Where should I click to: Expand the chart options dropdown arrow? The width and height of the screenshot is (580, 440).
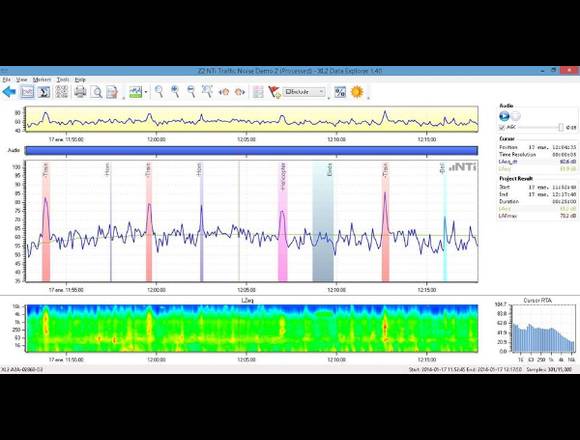[x=146, y=92]
